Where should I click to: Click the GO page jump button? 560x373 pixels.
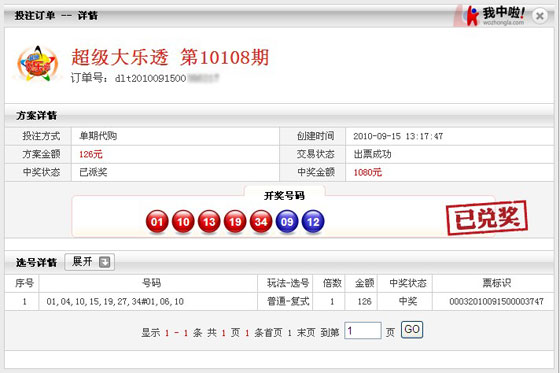point(412,329)
